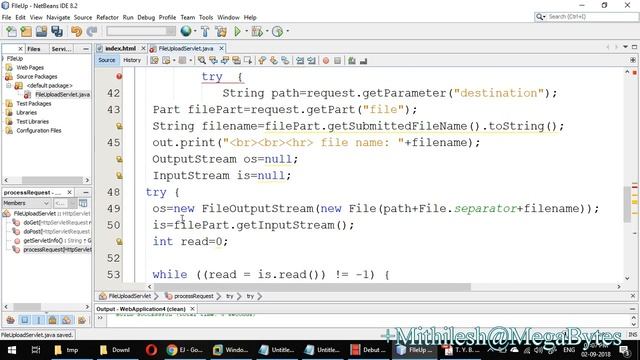
Task: Switch to the Files panel tab
Action: 34,49
